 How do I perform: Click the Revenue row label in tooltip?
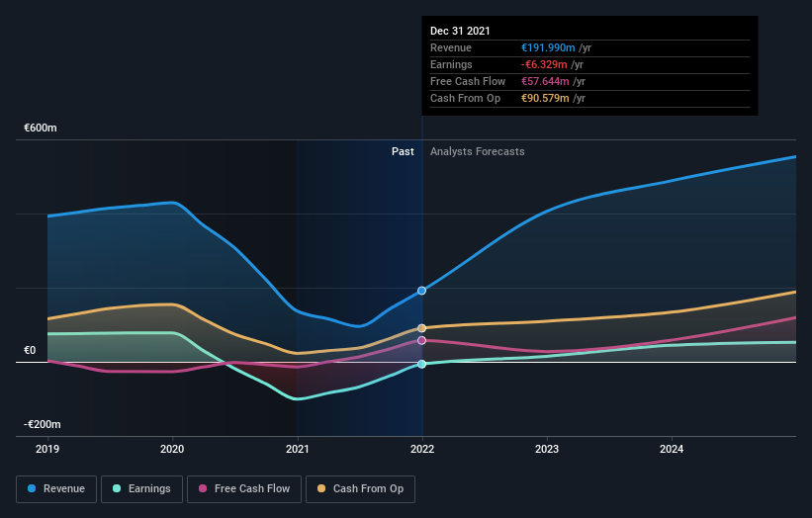click(x=451, y=47)
